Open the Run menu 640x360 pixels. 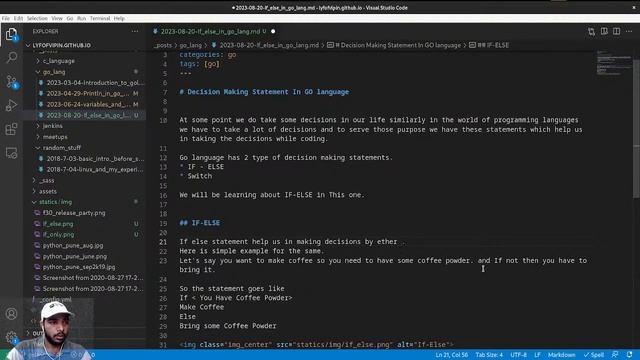coord(82,18)
